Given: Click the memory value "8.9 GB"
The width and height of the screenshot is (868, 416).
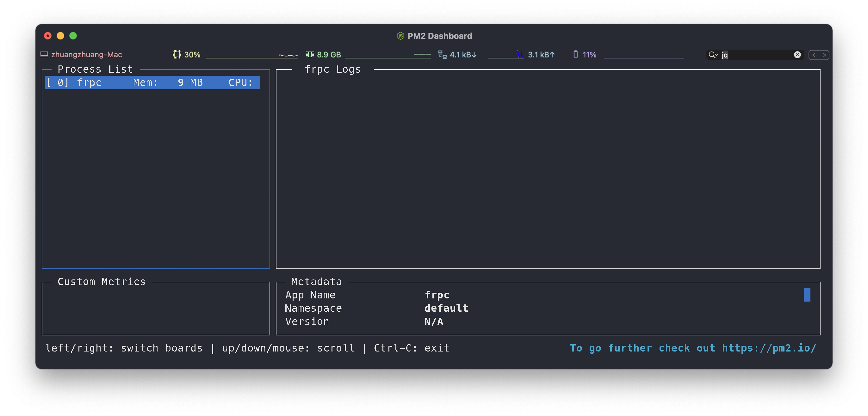Looking at the screenshot, I should point(329,55).
